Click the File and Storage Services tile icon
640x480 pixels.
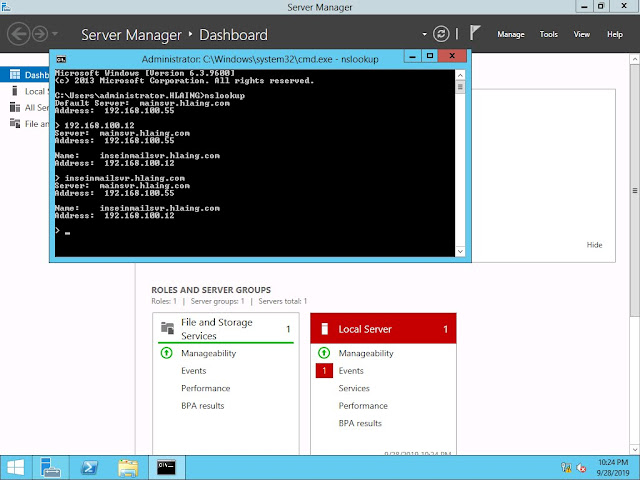coord(167,328)
